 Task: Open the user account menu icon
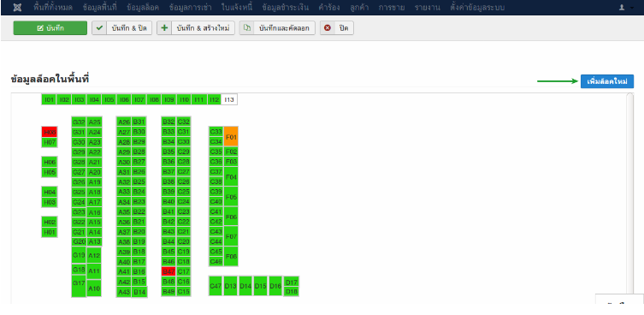tap(623, 8)
